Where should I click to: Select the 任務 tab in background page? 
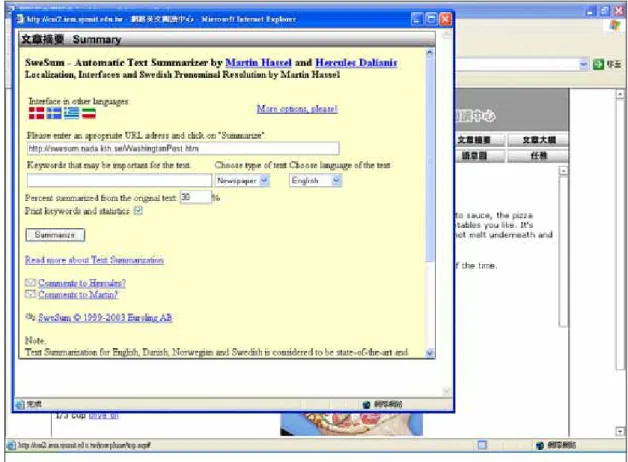click(x=538, y=156)
